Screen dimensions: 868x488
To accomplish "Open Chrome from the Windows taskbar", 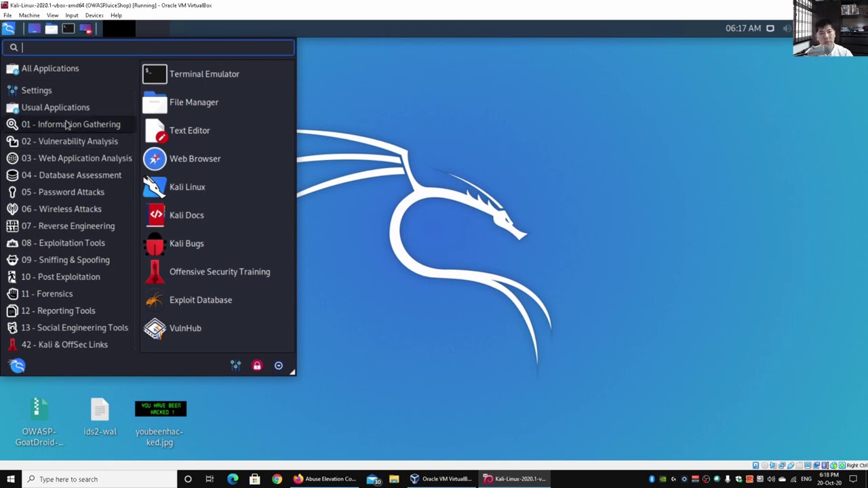I will coord(277,479).
